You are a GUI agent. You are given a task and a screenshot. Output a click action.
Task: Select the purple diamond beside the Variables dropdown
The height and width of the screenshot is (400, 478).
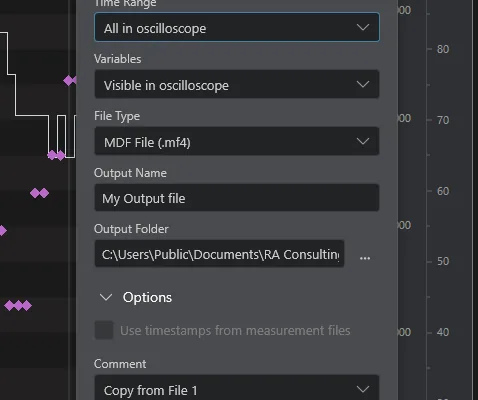tap(70, 80)
